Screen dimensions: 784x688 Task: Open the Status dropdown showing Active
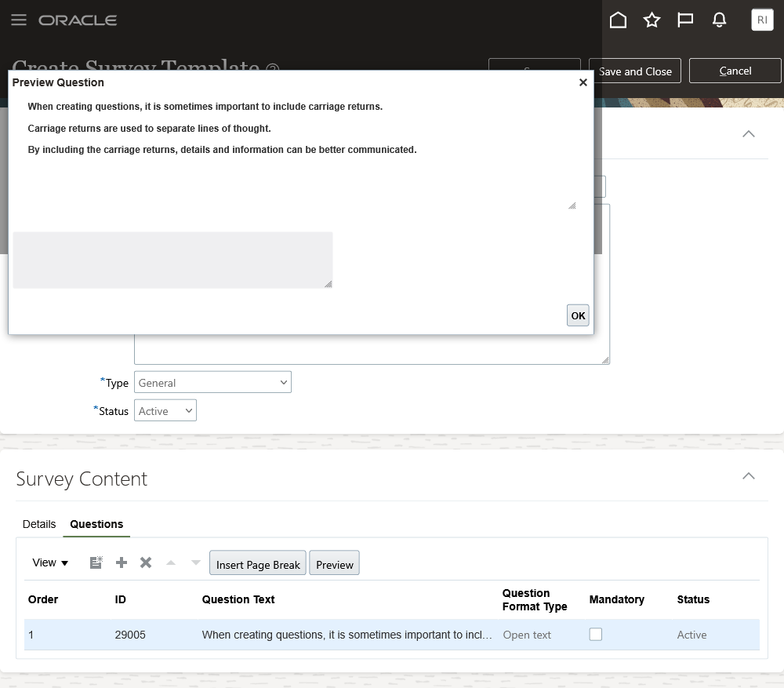pos(165,411)
